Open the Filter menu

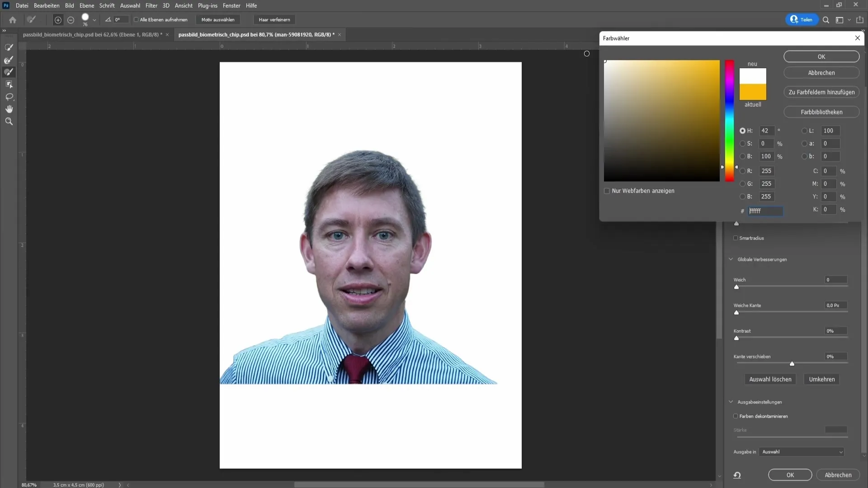click(x=151, y=5)
